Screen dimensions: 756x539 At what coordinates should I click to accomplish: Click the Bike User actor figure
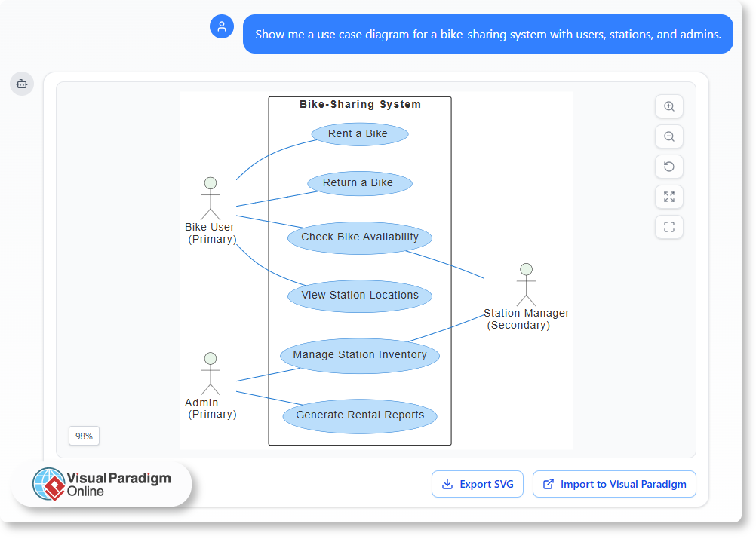(211, 198)
